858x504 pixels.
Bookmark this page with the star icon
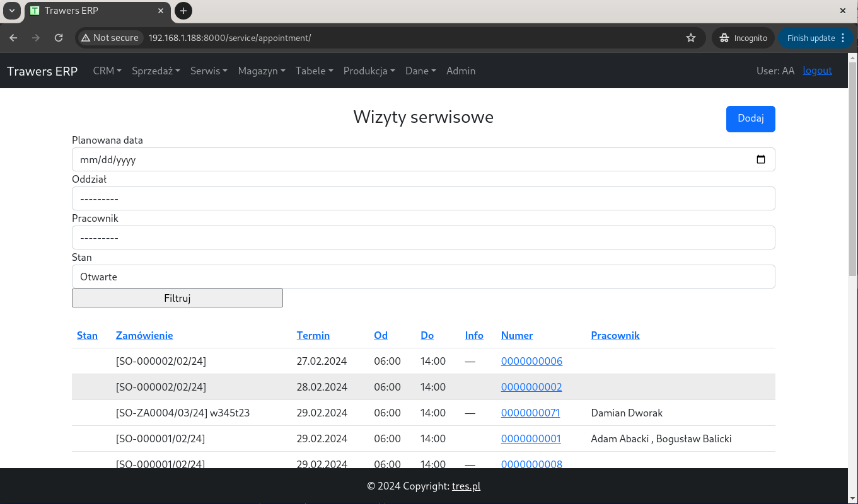tap(691, 38)
